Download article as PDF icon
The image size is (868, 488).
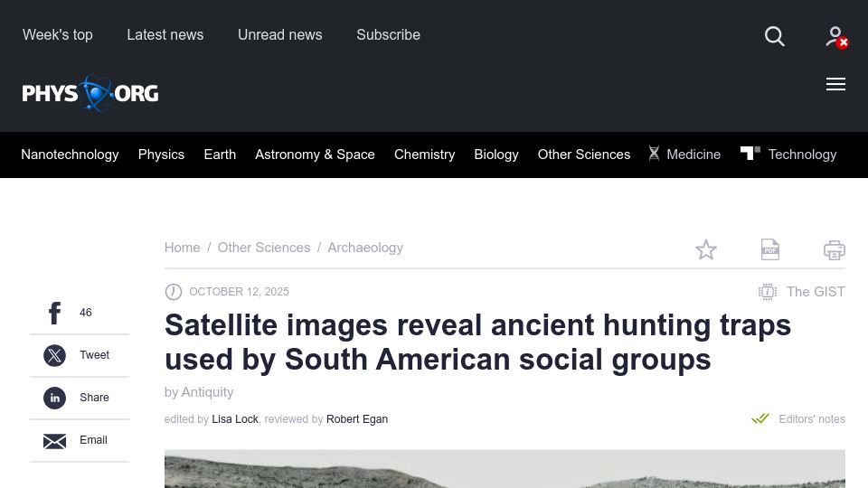[770, 249]
